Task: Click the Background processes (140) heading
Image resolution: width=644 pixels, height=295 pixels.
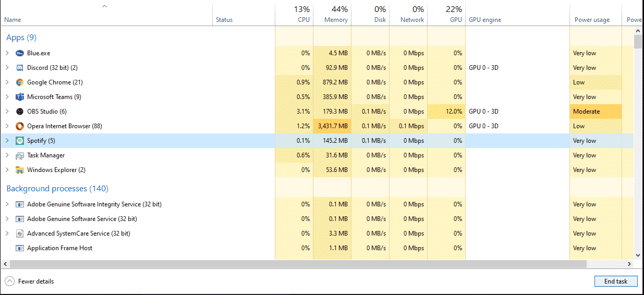Action: click(x=57, y=189)
